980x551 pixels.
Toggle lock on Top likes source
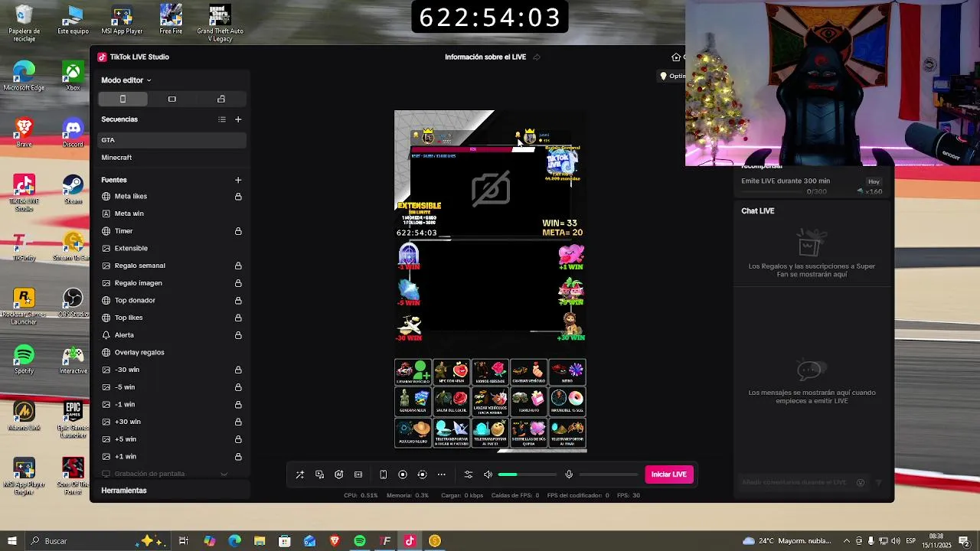238,318
